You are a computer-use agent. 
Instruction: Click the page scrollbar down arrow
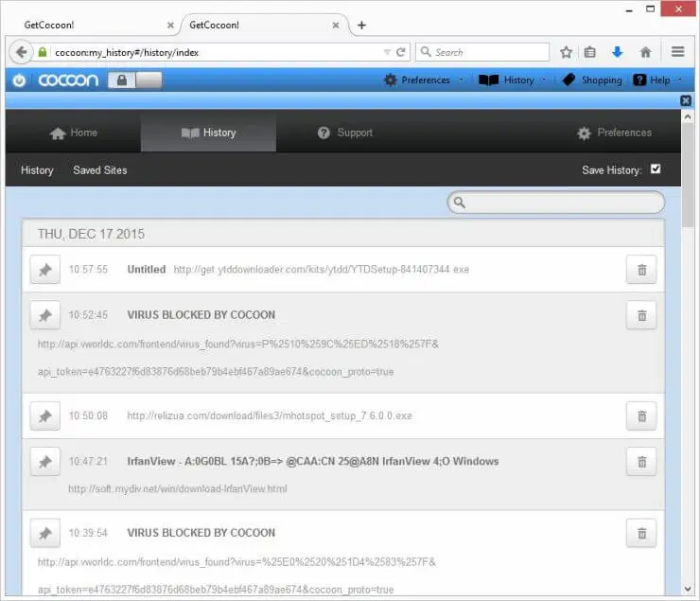688,589
